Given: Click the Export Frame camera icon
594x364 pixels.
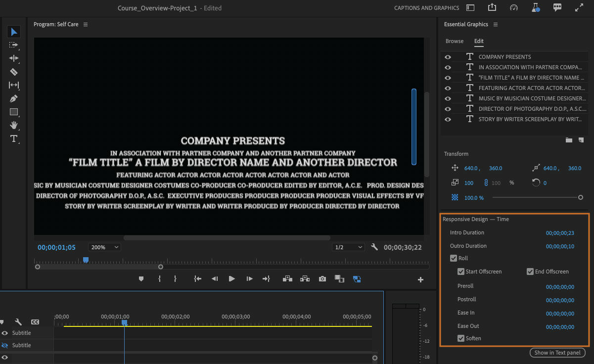Looking at the screenshot, I should pyautogui.click(x=322, y=279).
